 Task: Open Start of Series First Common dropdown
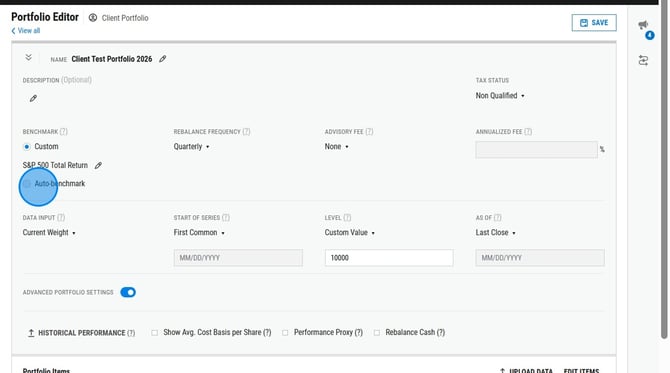pos(199,232)
